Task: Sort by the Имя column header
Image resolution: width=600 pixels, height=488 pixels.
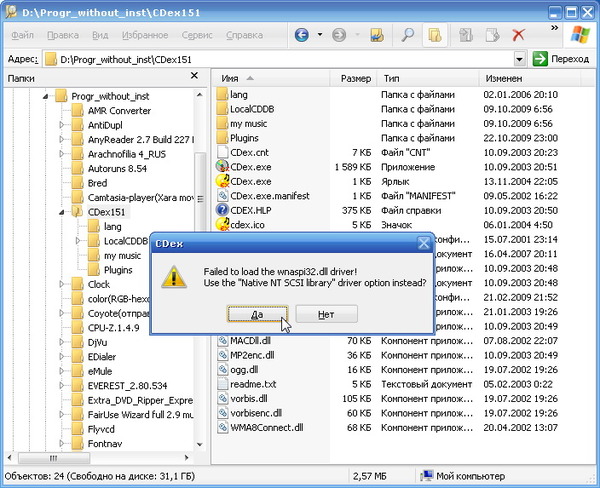Action: (x=271, y=78)
